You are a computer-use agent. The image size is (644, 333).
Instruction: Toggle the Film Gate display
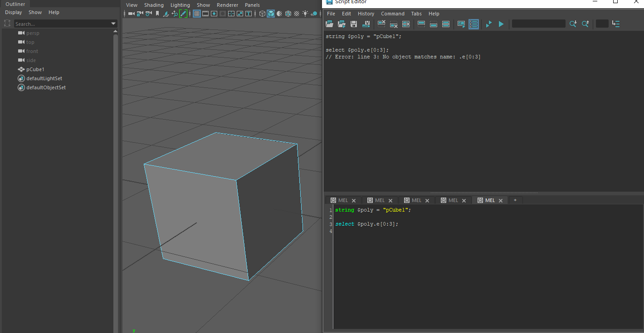pos(205,14)
